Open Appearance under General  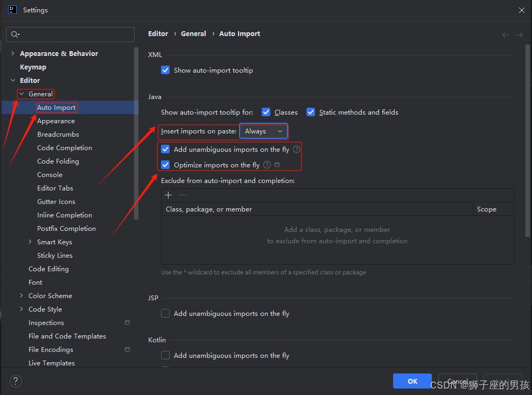[x=56, y=121]
